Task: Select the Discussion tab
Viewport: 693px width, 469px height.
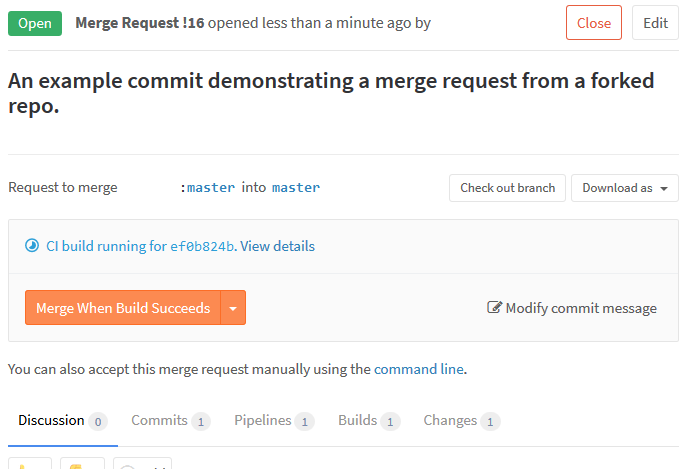Action: click(62, 420)
